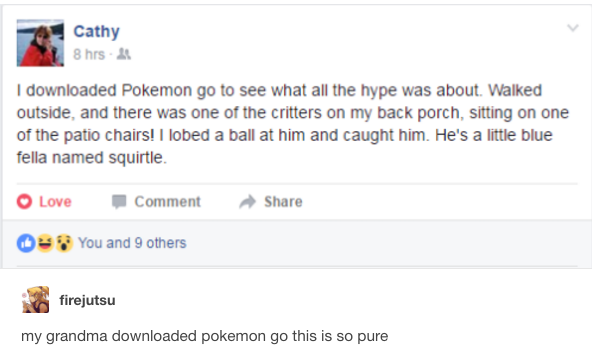Click firejutsu's avatar image
Screen dimensions: 592x362
click(35, 299)
